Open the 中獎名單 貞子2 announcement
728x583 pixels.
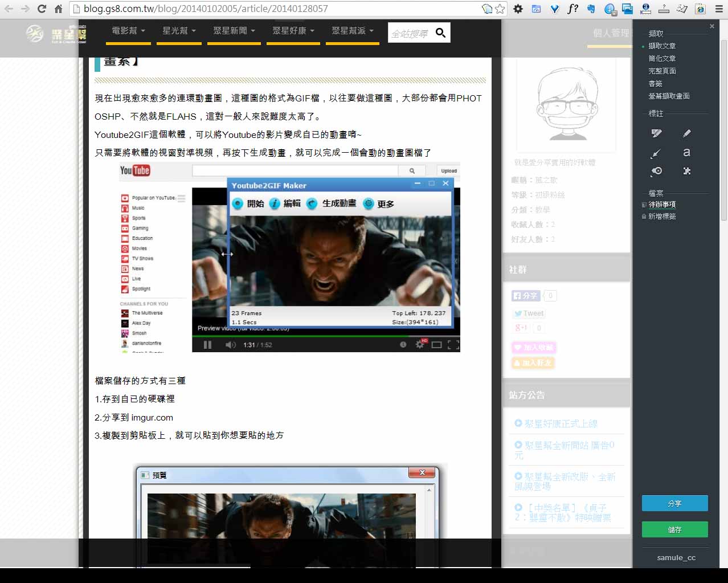point(564,512)
